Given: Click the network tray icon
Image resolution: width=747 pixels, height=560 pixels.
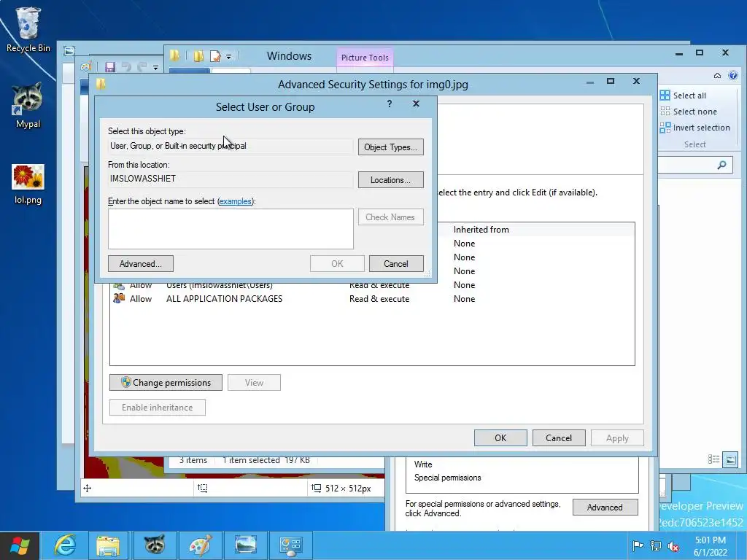Looking at the screenshot, I should click(x=656, y=545).
